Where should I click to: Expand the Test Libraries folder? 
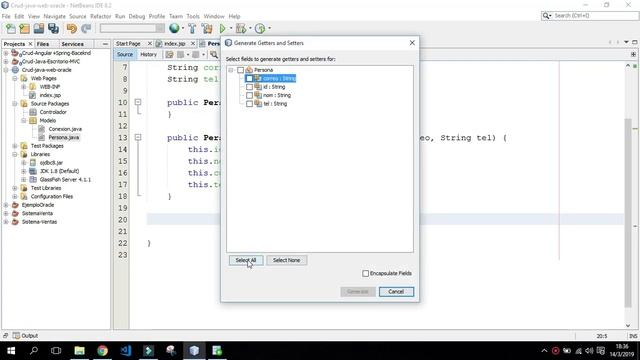(15, 188)
